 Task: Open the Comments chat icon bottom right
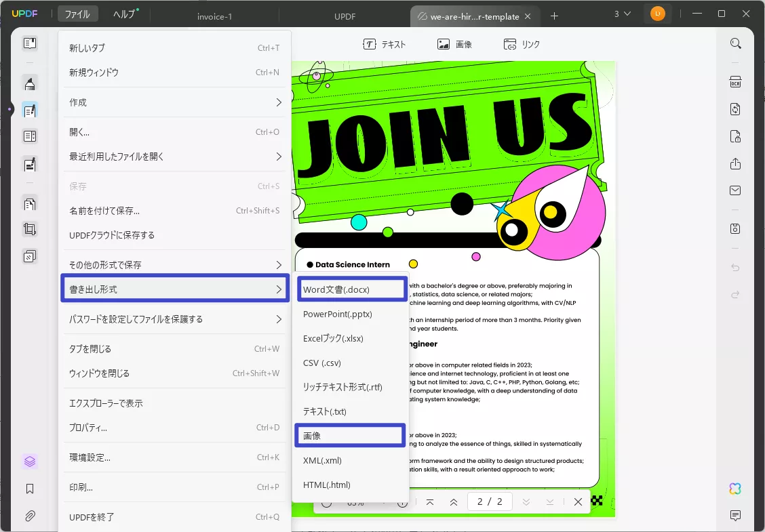coord(735,515)
